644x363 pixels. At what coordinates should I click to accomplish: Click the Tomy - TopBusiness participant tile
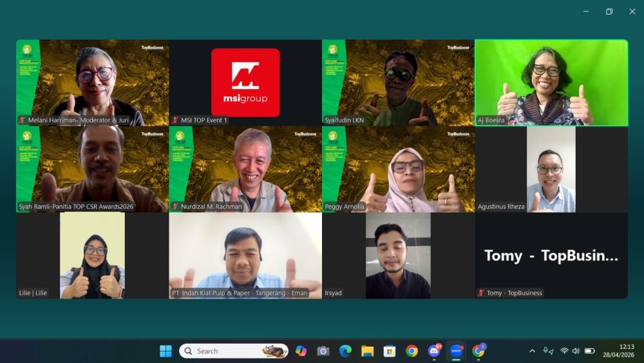[x=551, y=255]
